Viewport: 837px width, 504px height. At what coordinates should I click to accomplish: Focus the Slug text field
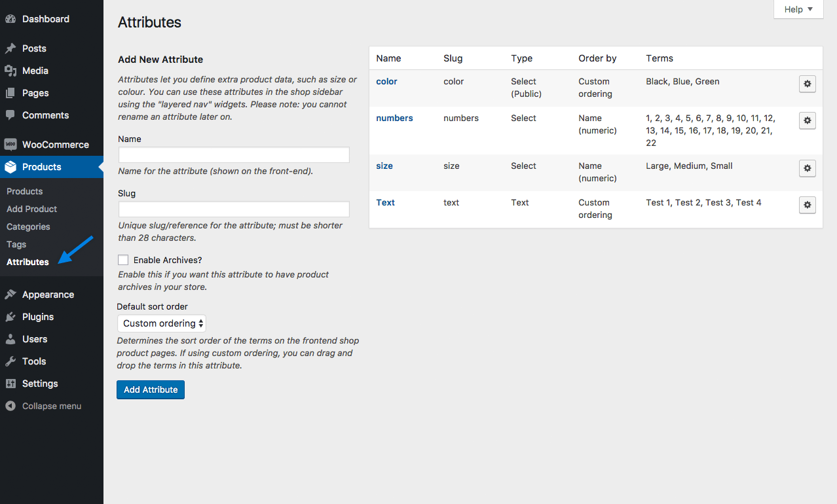[234, 209]
